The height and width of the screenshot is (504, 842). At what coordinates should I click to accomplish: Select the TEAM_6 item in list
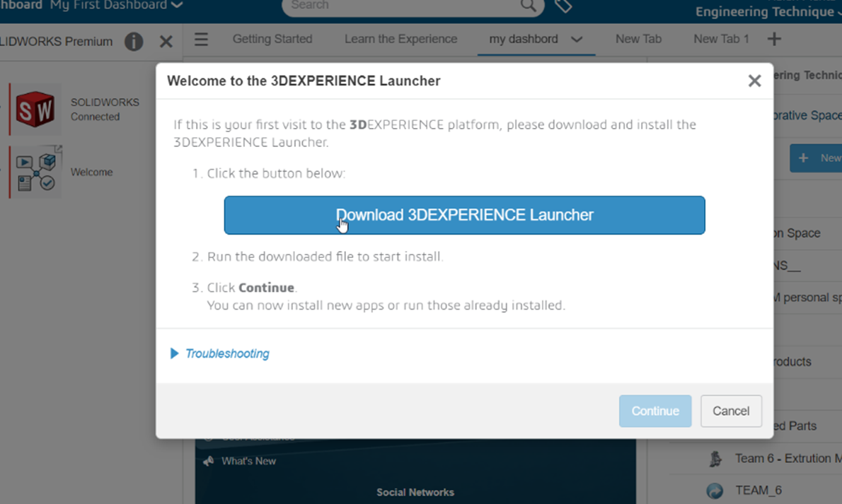(x=758, y=490)
